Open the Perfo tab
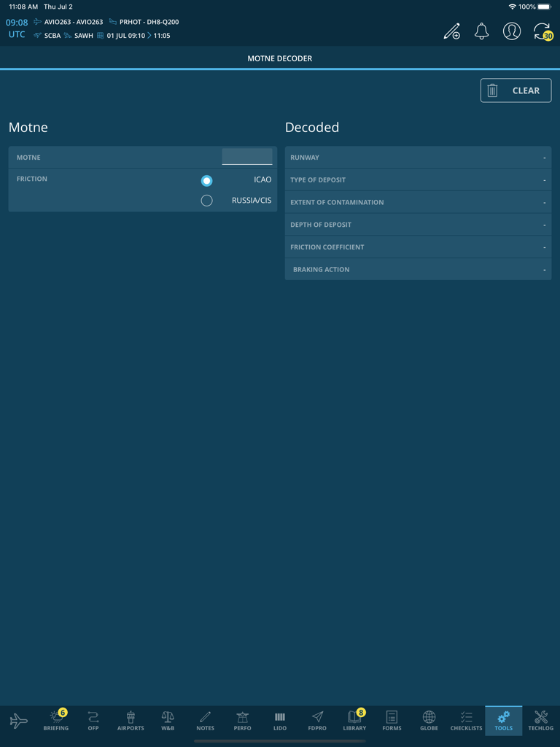 tap(242, 721)
